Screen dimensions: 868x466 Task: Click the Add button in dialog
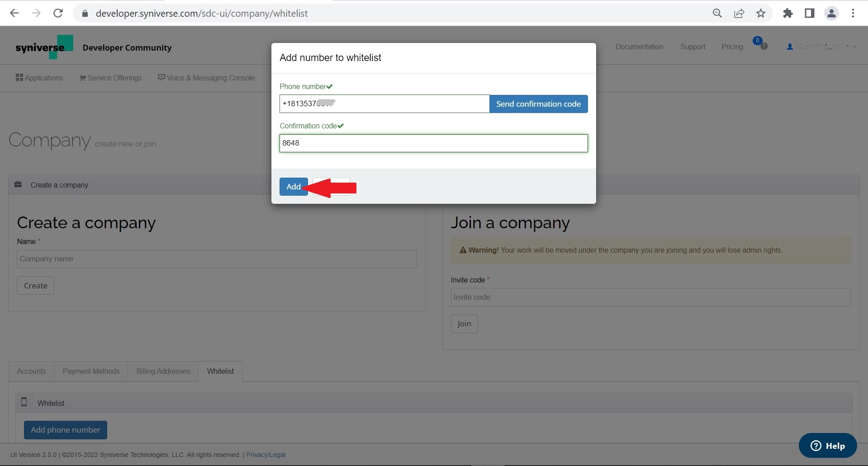[294, 187]
